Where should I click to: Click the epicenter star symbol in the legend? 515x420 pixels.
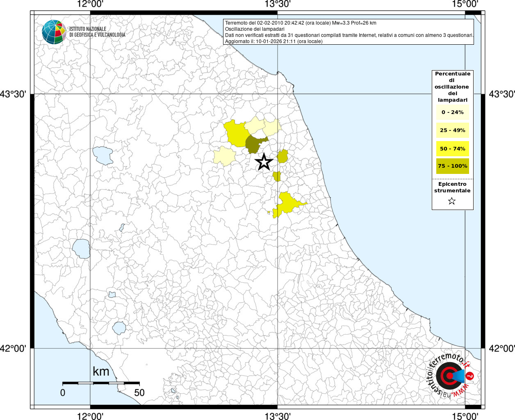coord(452,201)
